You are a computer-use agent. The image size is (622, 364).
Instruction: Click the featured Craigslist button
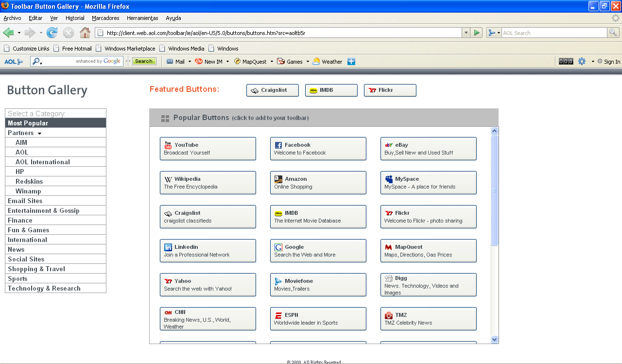(x=272, y=90)
